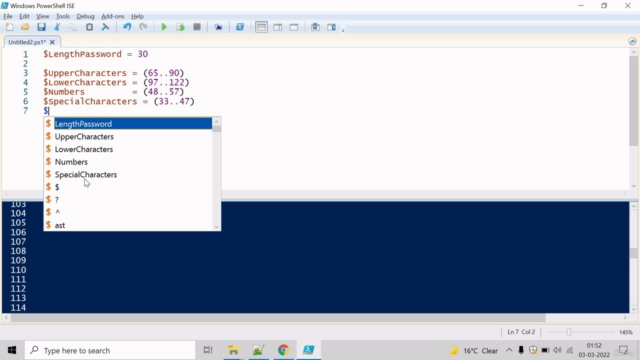
Task: Undo the last edit
Action: (127, 27)
